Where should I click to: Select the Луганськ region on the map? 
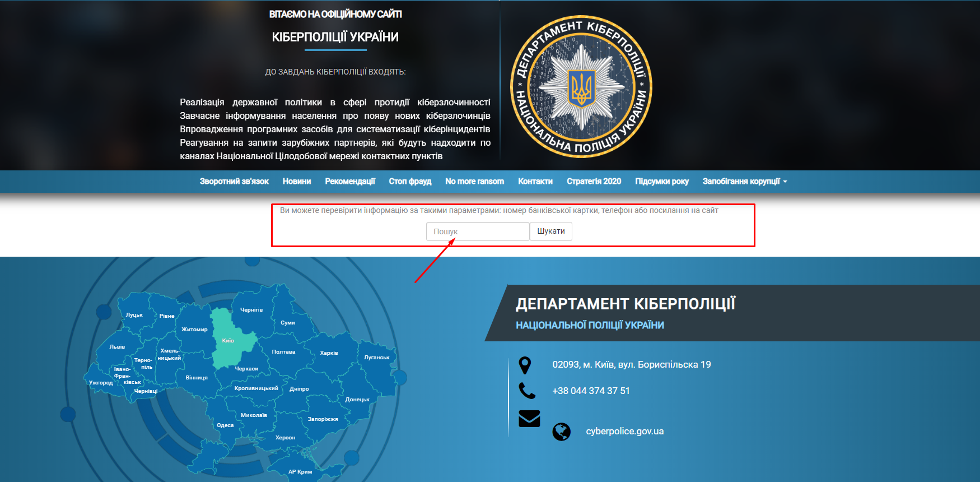[x=377, y=358]
